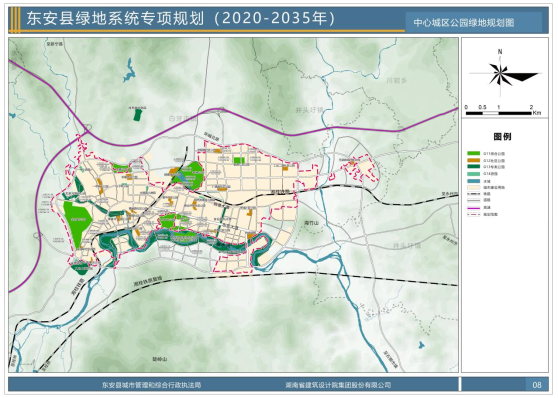Click the G14 light teal legend swatch
The width and height of the screenshot is (558, 398).
coord(474,173)
